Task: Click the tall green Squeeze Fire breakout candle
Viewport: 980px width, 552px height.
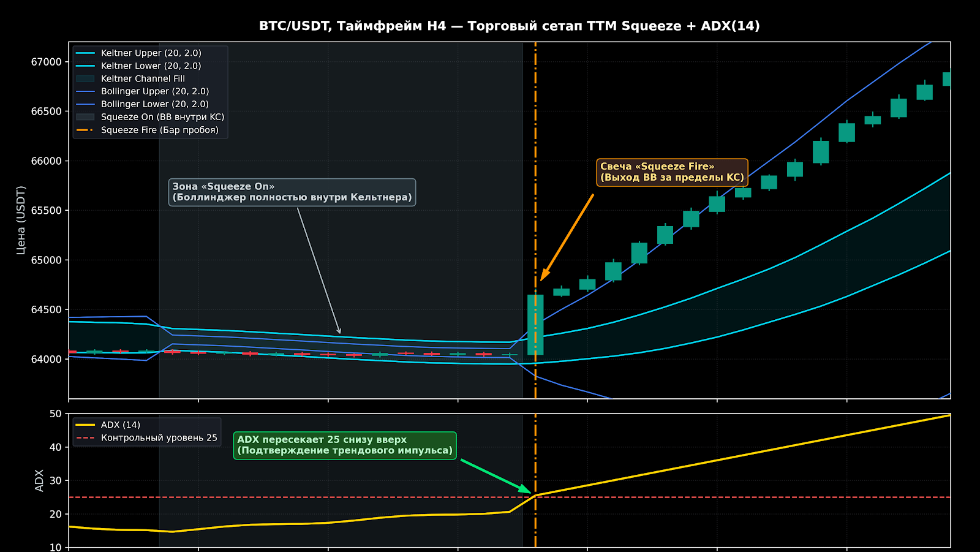Action: pyautogui.click(x=535, y=325)
